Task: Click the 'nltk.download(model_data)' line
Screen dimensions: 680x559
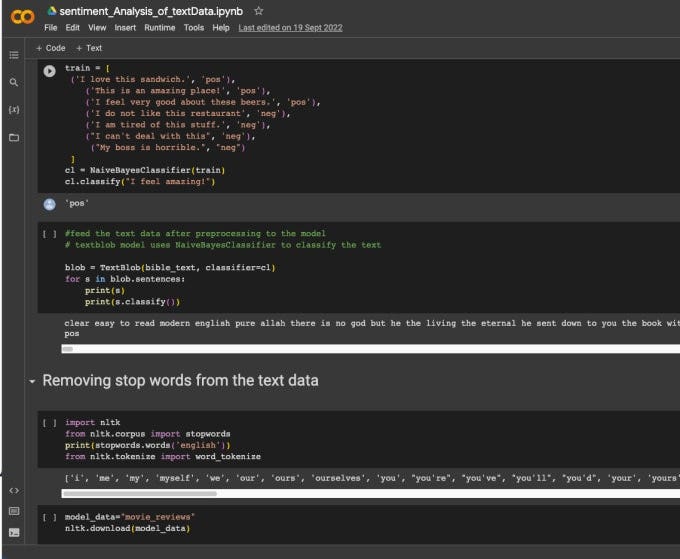Action: [128, 529]
